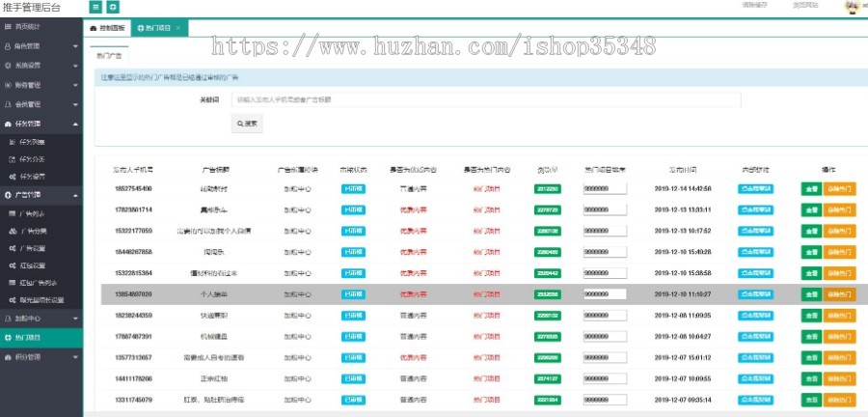Click ad title 正宗红柚
868x417 pixels.
[213, 378]
